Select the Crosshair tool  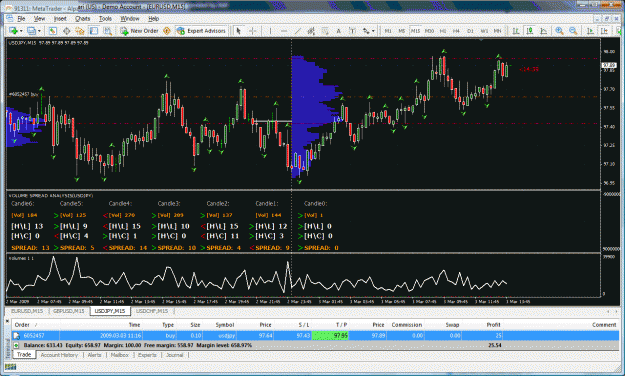253,31
